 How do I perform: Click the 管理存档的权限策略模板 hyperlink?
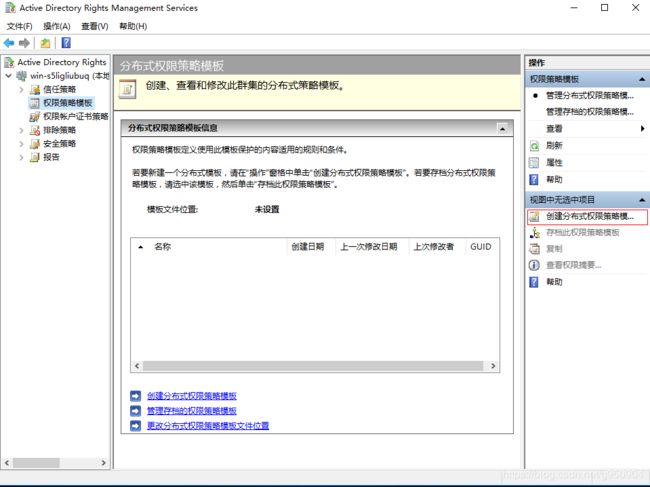tap(192, 411)
